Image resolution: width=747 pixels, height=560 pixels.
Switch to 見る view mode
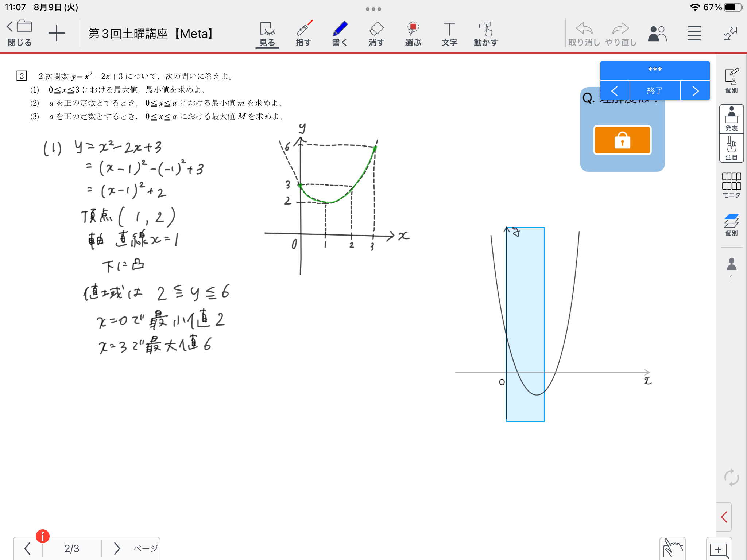(267, 34)
